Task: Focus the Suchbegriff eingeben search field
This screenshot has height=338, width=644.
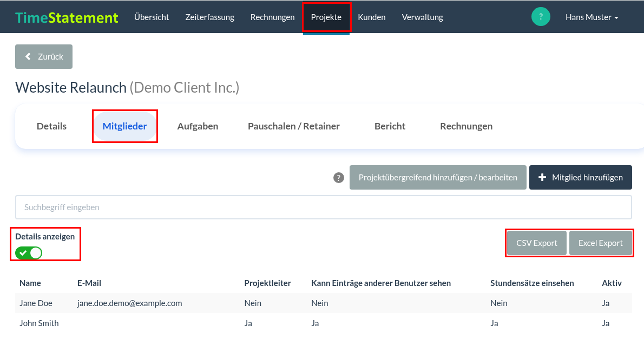Action: (324, 207)
